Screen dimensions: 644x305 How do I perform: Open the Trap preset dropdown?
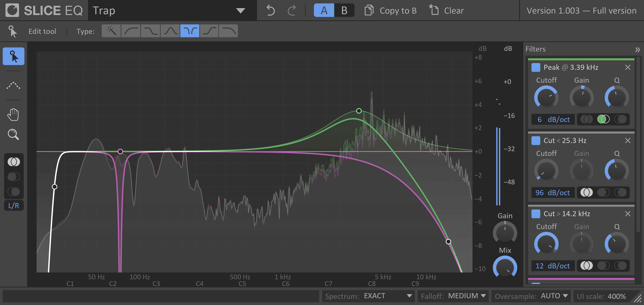click(240, 11)
